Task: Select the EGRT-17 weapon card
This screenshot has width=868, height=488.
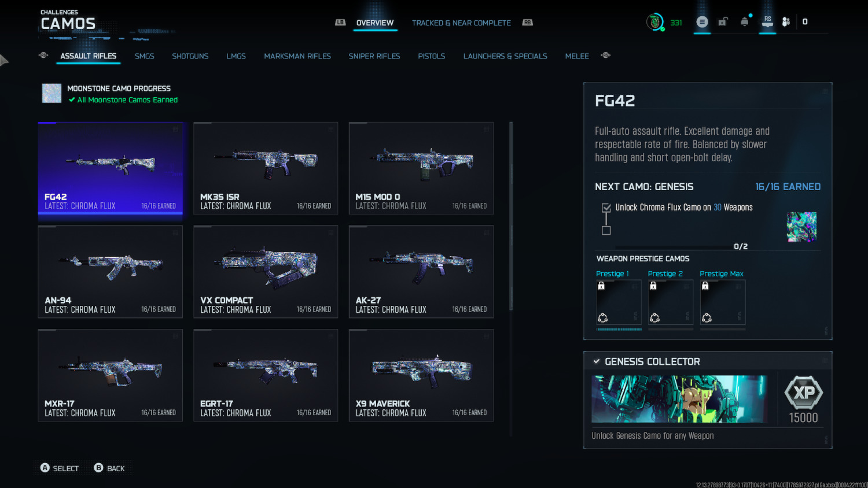Action: (x=266, y=375)
